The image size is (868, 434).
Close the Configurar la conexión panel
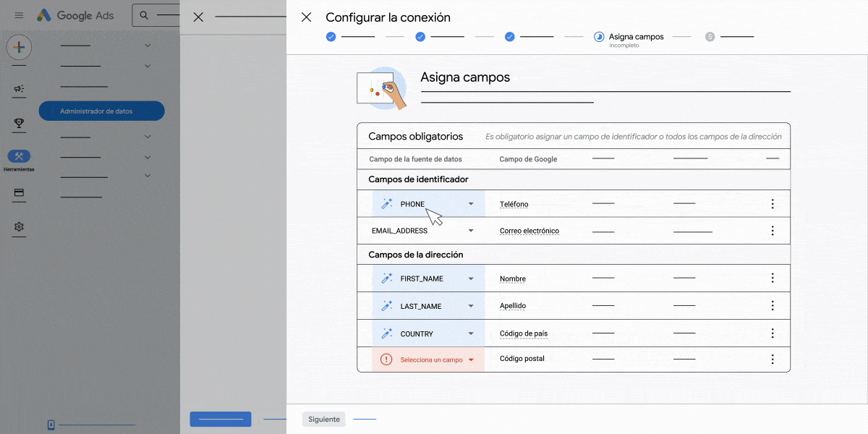[x=306, y=17]
